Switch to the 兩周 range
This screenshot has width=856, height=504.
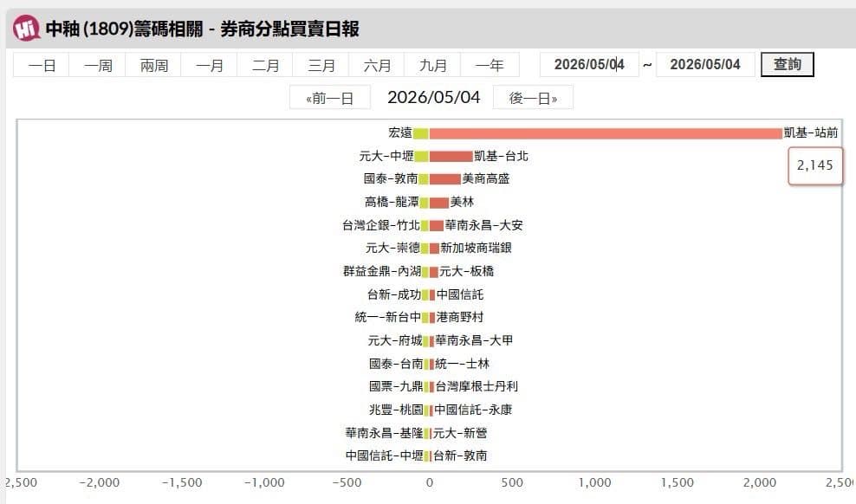pyautogui.click(x=153, y=66)
